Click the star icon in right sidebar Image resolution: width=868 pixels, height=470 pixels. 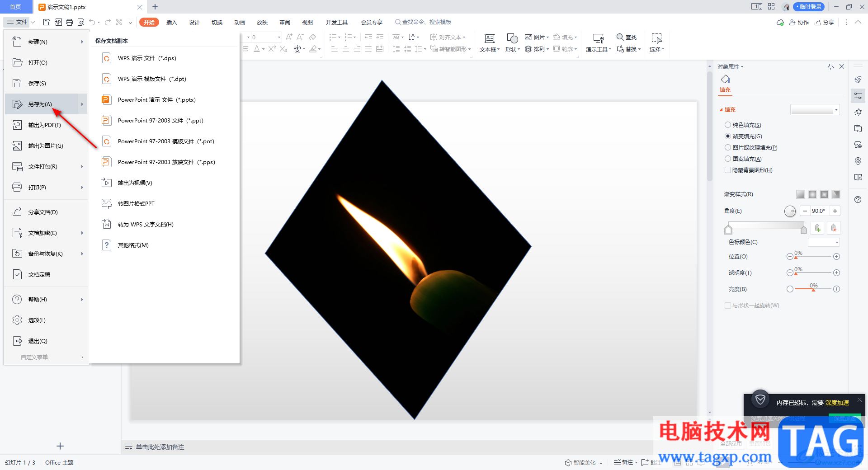pyautogui.click(x=858, y=112)
